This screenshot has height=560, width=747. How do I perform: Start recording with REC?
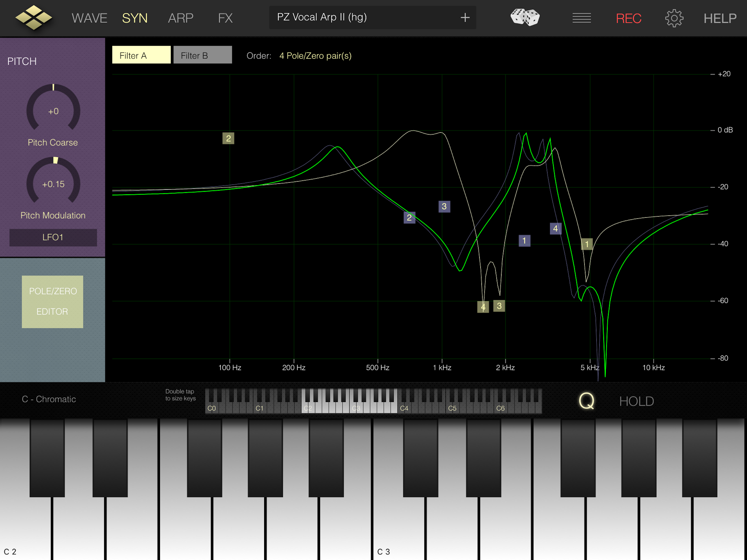point(628,18)
